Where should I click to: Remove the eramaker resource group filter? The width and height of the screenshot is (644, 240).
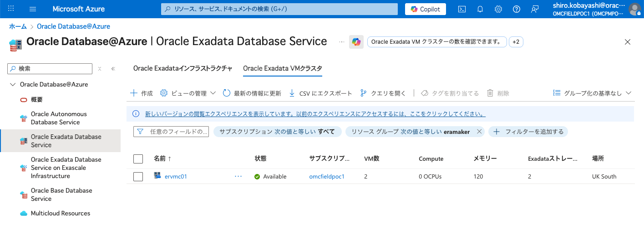pos(479,132)
